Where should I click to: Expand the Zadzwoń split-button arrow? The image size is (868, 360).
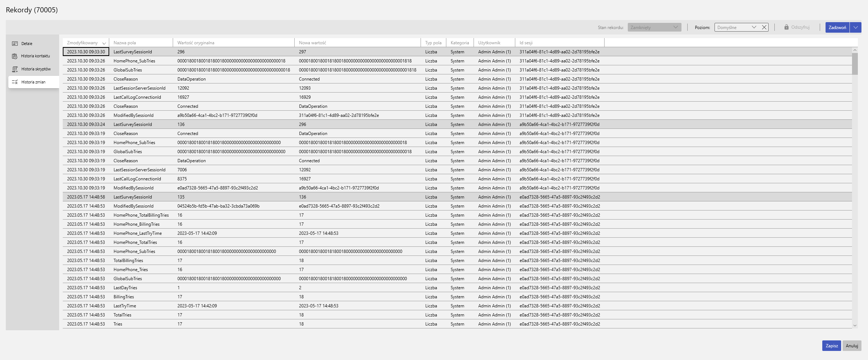point(856,27)
